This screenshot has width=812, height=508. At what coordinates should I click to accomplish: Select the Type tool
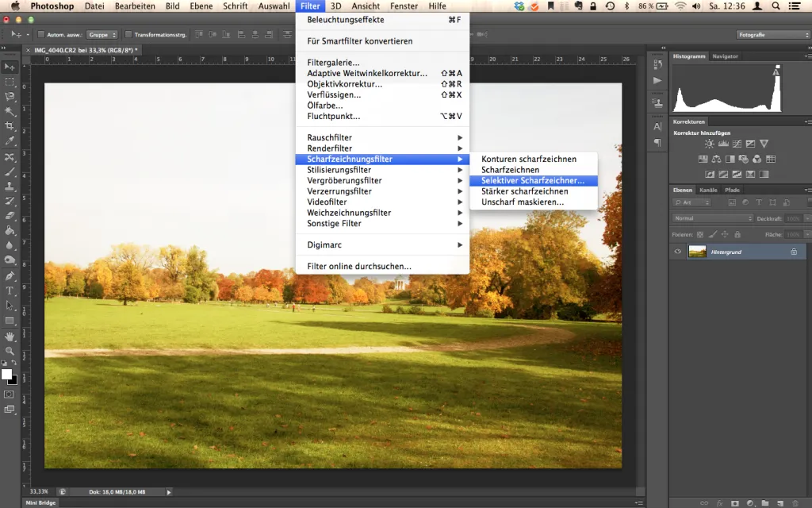[x=10, y=291]
